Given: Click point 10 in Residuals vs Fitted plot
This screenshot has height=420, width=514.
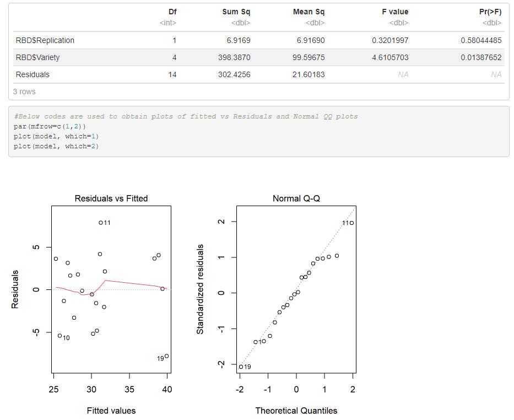Looking at the screenshot, I should click(59, 335).
